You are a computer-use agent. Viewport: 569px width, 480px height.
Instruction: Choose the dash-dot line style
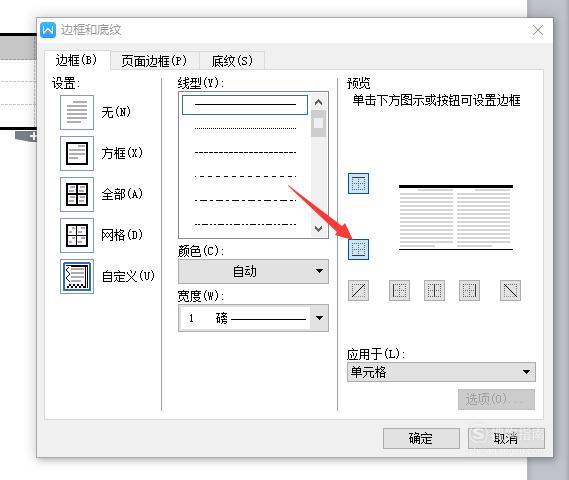point(245,200)
